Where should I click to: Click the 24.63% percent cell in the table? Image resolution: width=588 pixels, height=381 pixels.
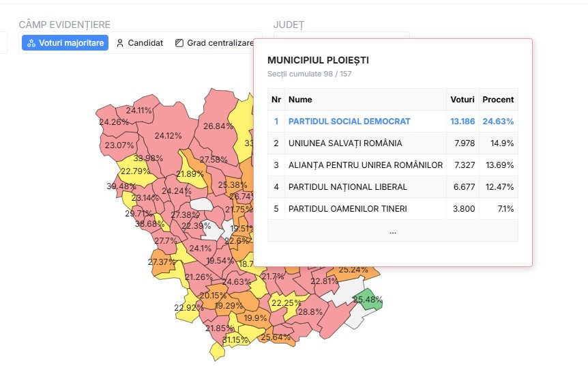[498, 122]
